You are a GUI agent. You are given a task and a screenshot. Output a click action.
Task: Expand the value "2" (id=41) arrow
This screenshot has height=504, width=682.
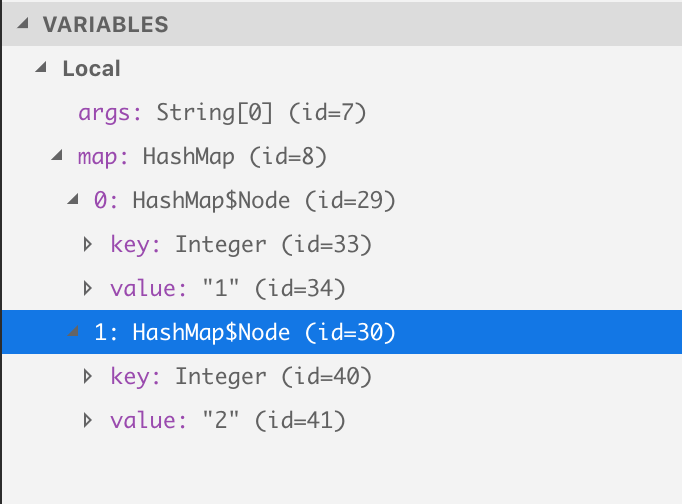point(88,421)
